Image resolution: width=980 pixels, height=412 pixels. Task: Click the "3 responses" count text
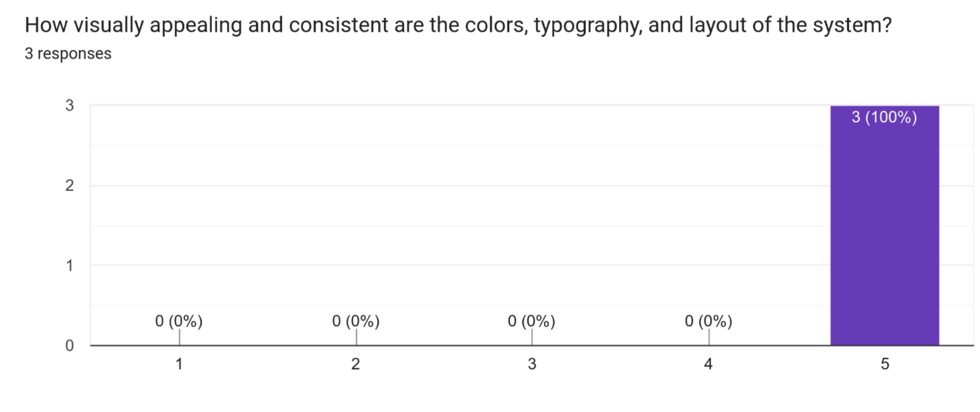[x=68, y=54]
